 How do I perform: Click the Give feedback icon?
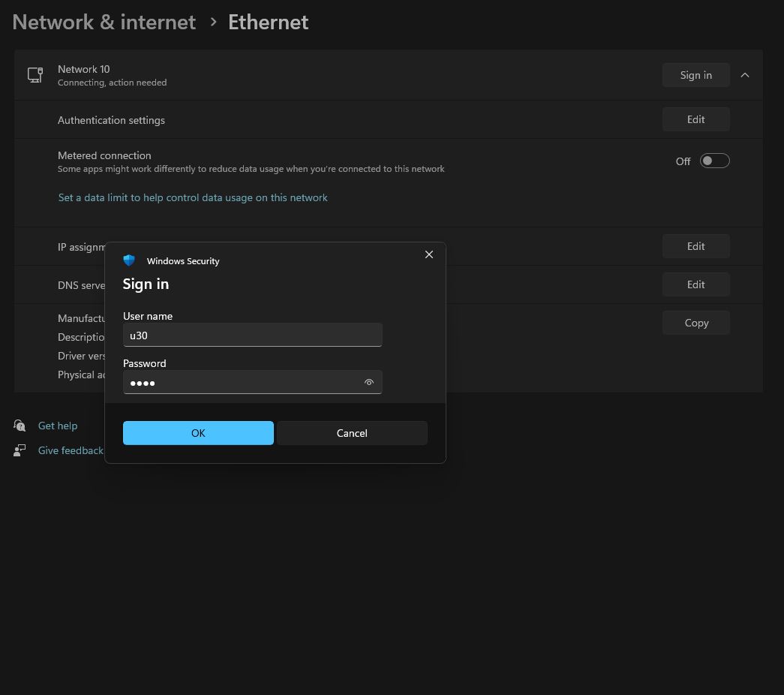(x=20, y=450)
